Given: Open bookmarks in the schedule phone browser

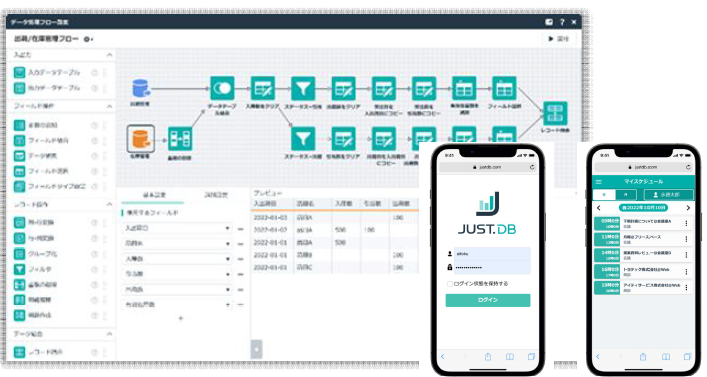Looking at the screenshot, I should tap(666, 357).
